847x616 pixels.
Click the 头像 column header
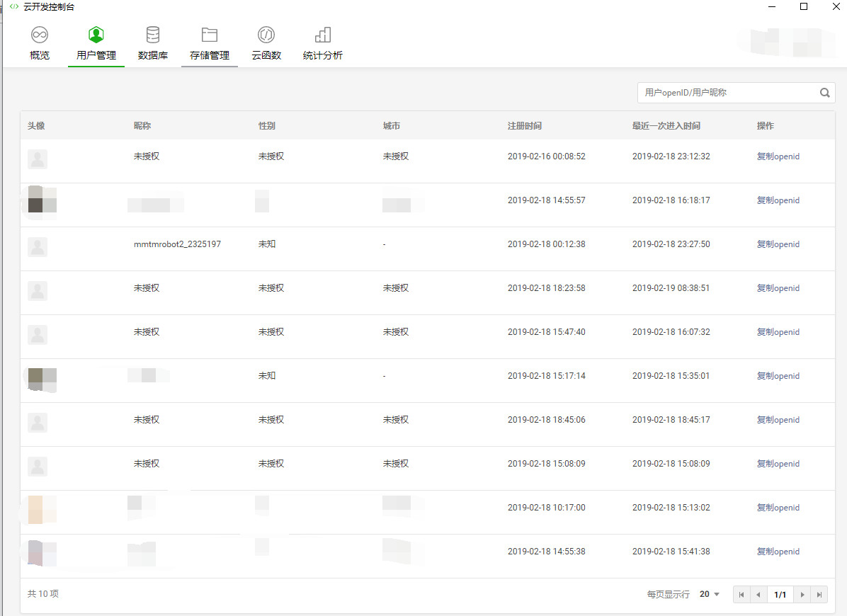36,126
